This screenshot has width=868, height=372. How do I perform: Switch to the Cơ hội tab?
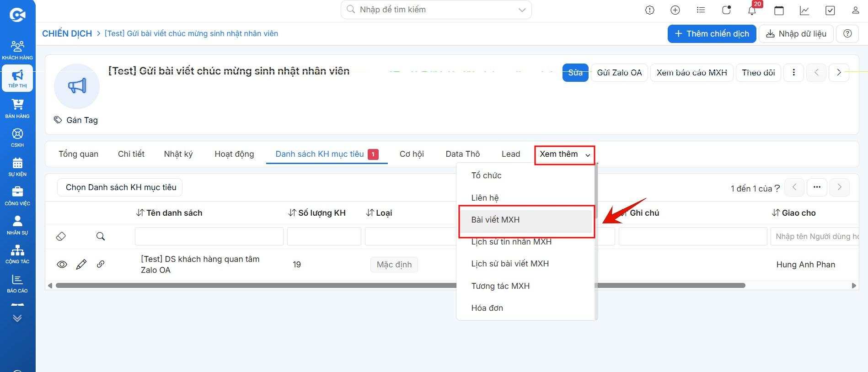click(412, 154)
